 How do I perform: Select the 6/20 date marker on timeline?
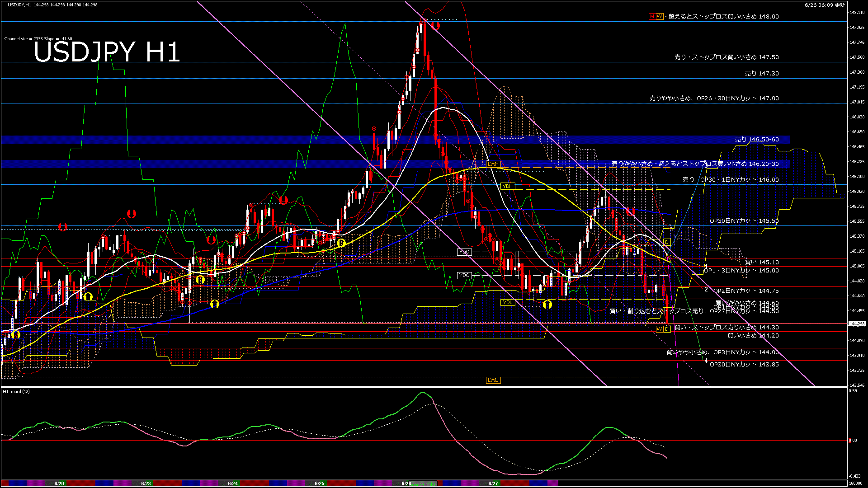coord(59,483)
